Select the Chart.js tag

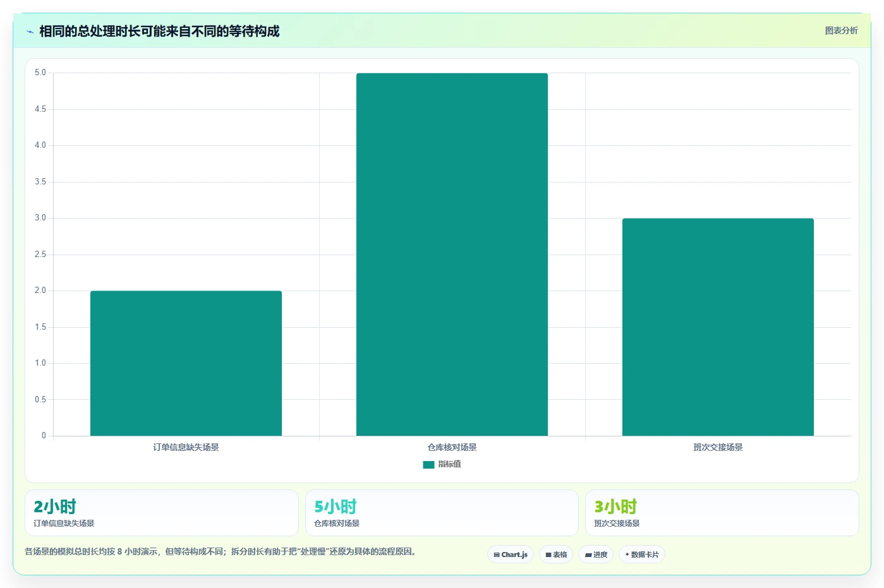click(511, 555)
